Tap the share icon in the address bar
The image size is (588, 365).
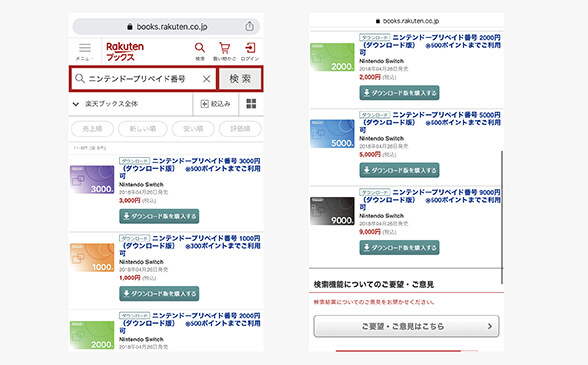(x=249, y=27)
